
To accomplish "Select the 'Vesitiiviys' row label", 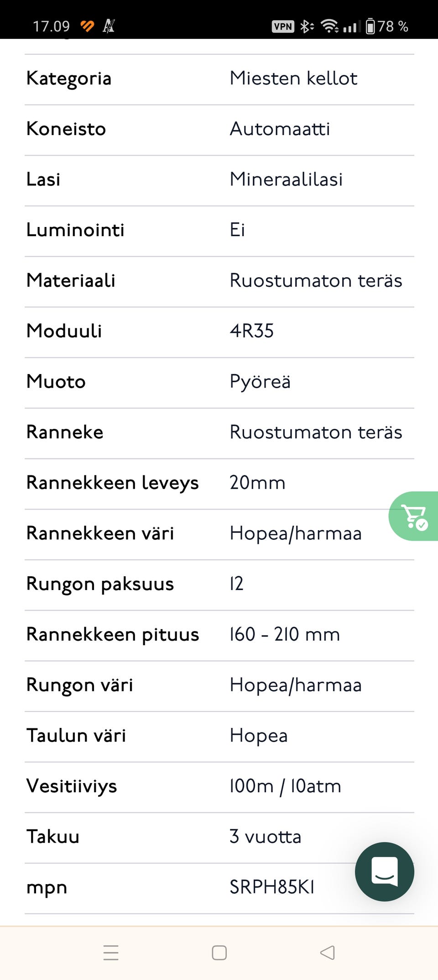I will click(x=72, y=786).
